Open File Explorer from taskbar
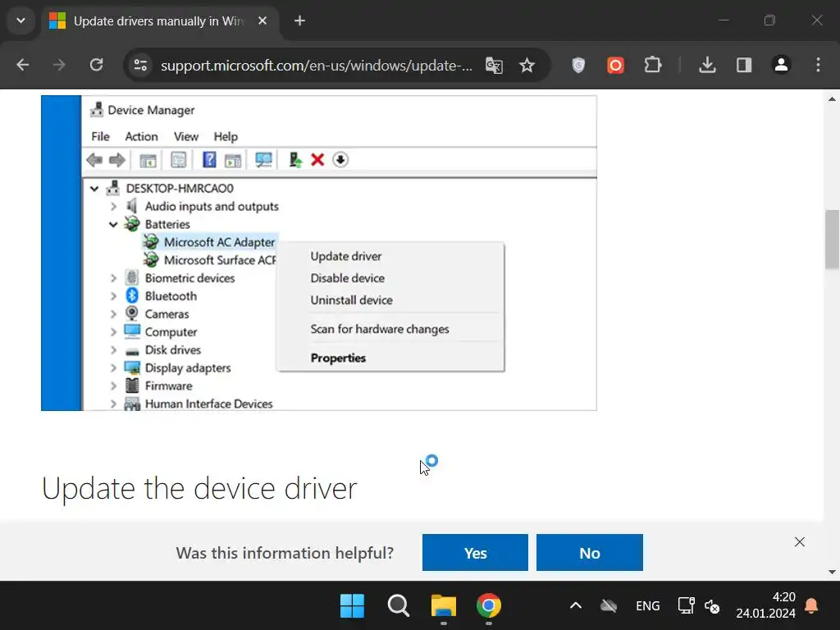840x630 pixels. pos(444,606)
